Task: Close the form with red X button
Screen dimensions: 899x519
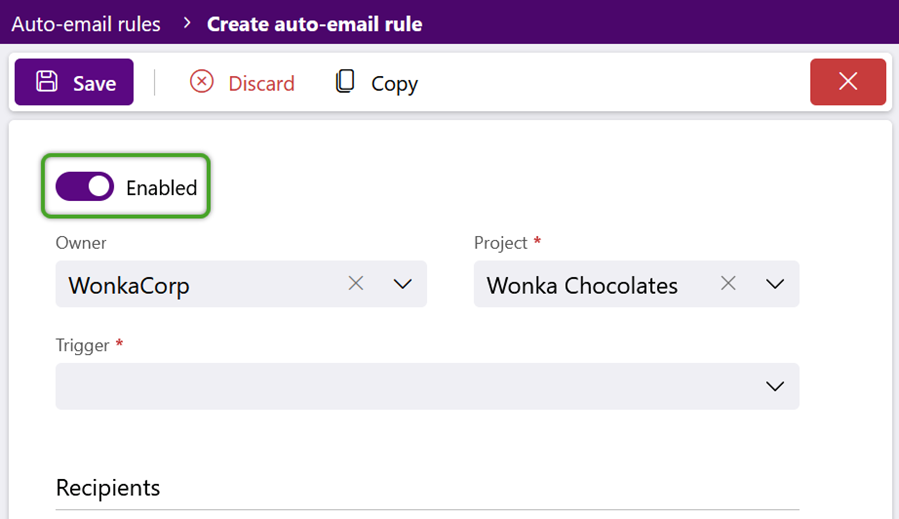Action: 848,81
